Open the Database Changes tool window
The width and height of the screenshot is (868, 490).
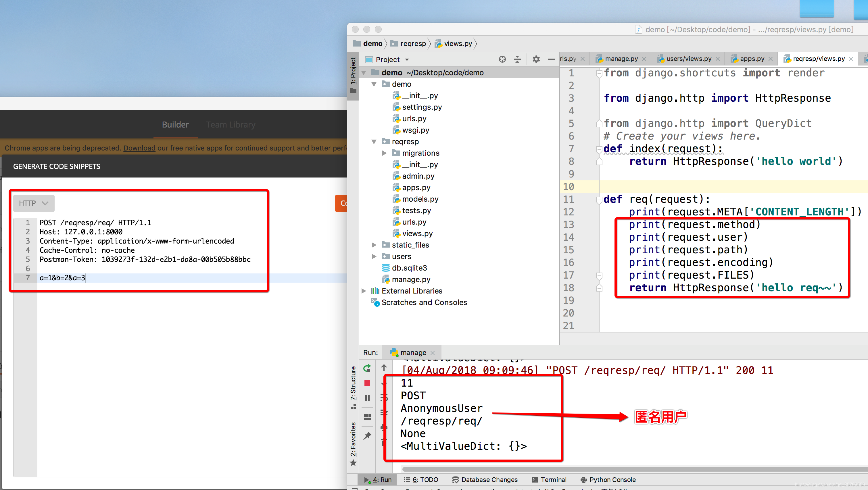pyautogui.click(x=485, y=480)
